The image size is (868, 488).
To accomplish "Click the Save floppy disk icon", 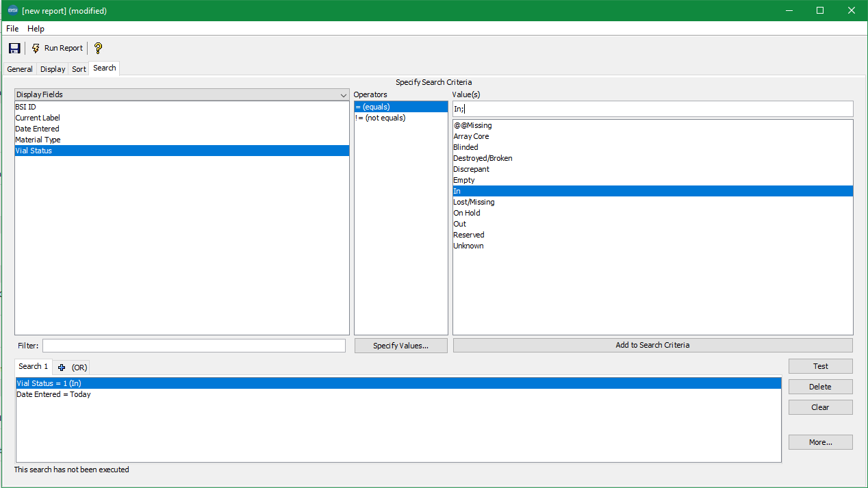I will (14, 48).
